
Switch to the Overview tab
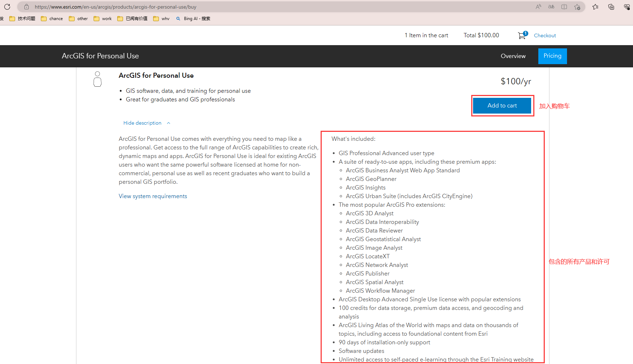coord(513,56)
